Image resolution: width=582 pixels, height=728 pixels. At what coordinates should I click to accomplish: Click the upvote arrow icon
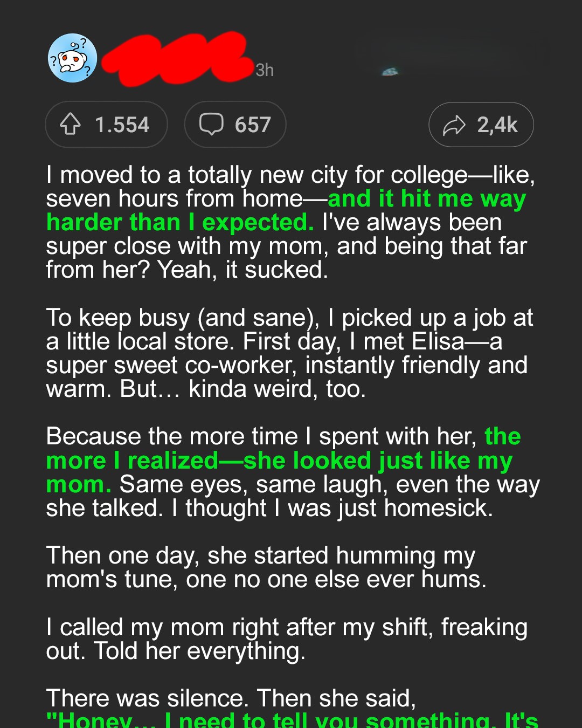coord(71,124)
